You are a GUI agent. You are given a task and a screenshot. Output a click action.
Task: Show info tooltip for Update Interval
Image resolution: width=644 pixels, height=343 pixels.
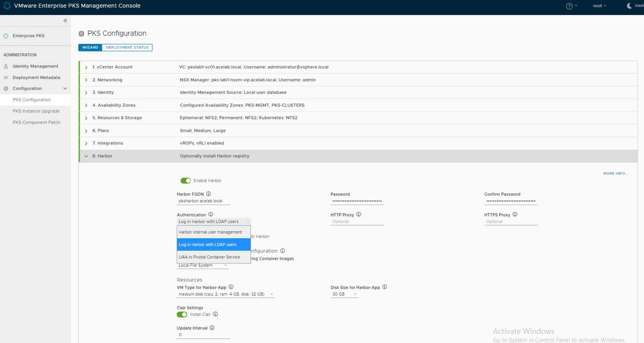click(212, 328)
